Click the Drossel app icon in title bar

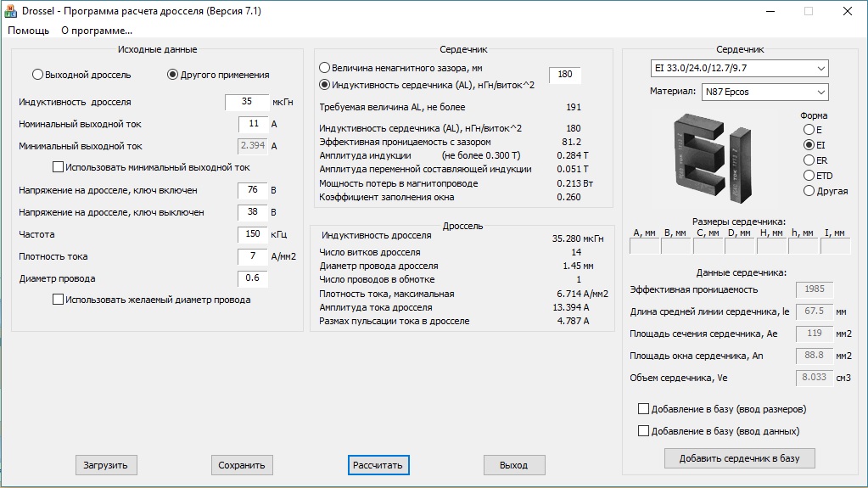(10, 11)
